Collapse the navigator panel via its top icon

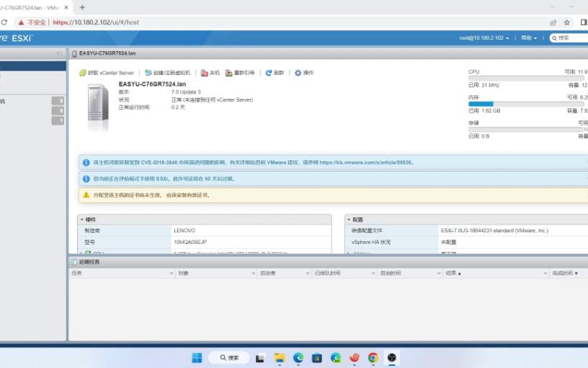pyautogui.click(x=59, y=53)
